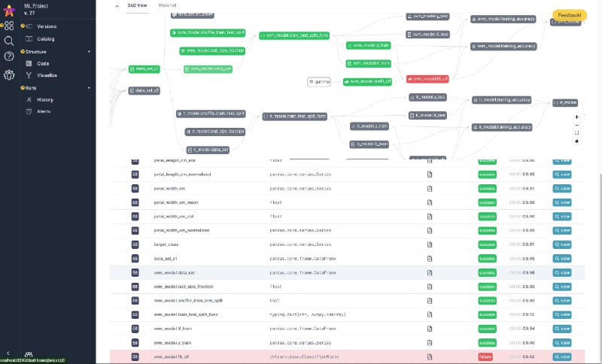Viewport: 602px width, 364px height.
Task: Click View button for failed svm_model.fit_clf row
Action: point(563,356)
